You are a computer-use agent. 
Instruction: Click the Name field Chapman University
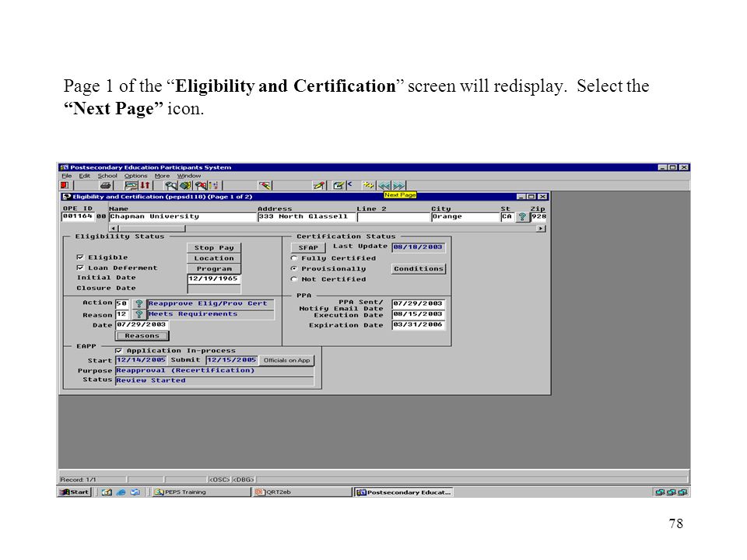pos(182,217)
